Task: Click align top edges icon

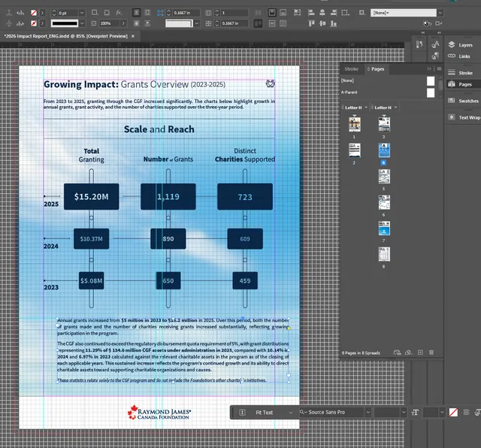Action: [x=311, y=23]
